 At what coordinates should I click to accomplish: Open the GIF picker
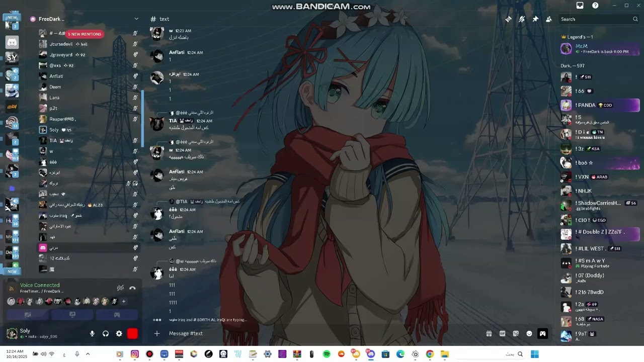[502, 333]
